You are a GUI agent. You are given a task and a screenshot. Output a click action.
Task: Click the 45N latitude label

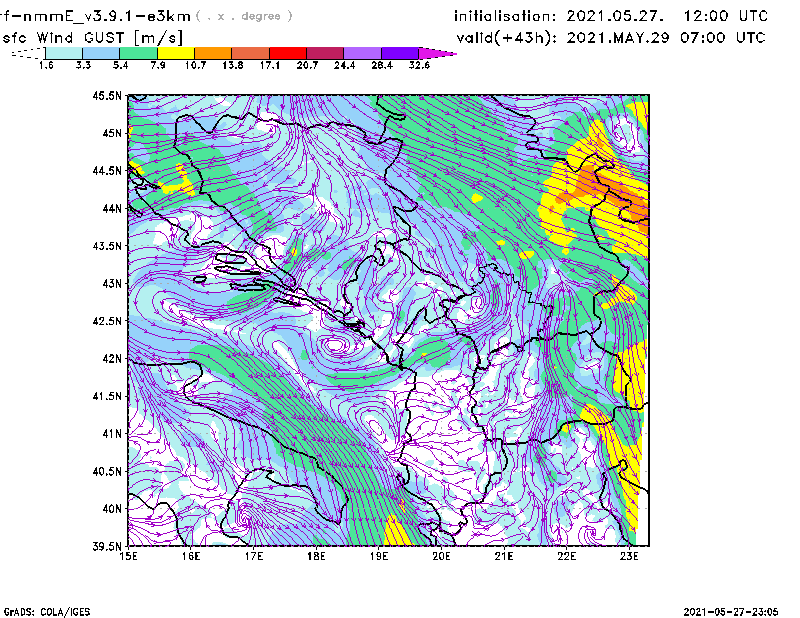[x=112, y=133]
